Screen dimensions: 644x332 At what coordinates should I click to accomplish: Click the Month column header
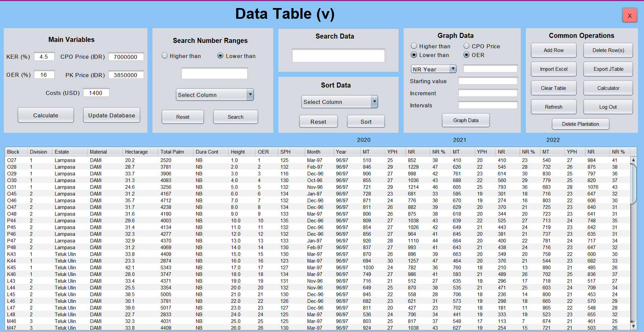click(x=319, y=152)
